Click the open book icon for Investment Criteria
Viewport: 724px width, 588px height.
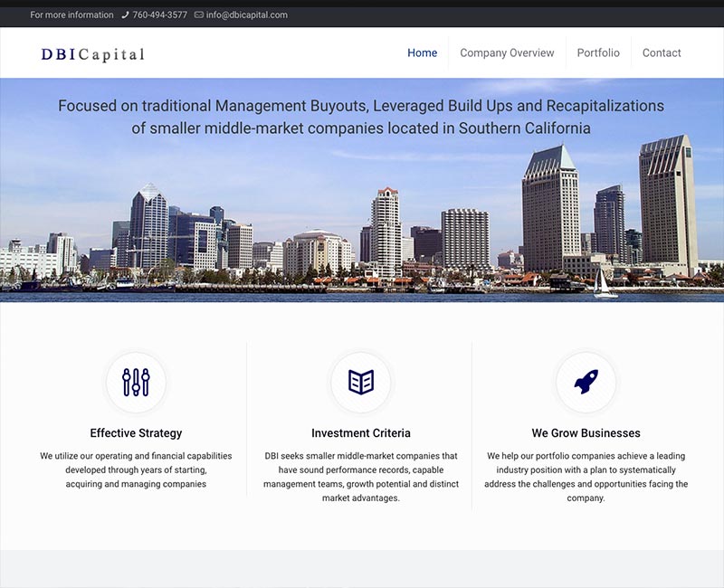click(361, 382)
